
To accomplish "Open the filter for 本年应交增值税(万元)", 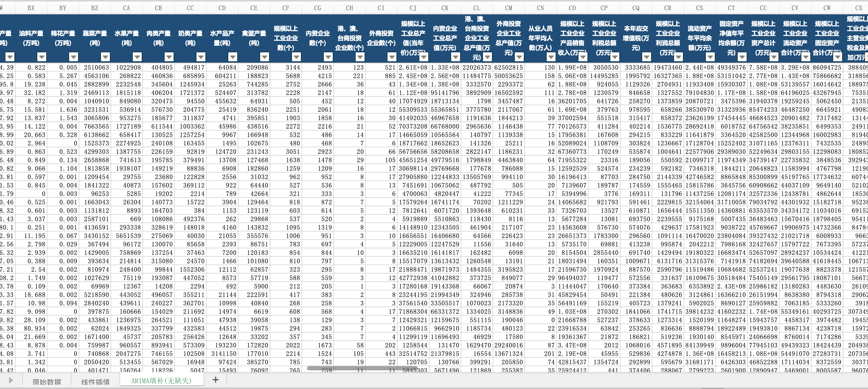I will 647,57.
